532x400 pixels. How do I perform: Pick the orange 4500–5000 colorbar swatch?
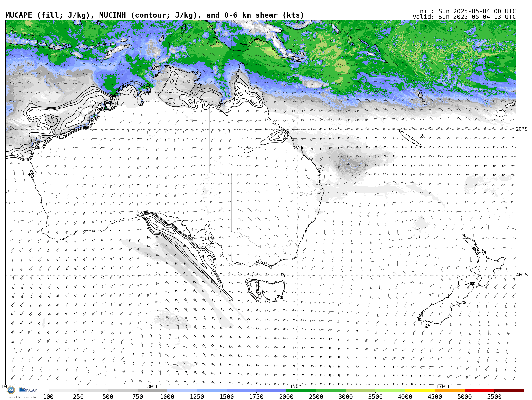coord(450,391)
